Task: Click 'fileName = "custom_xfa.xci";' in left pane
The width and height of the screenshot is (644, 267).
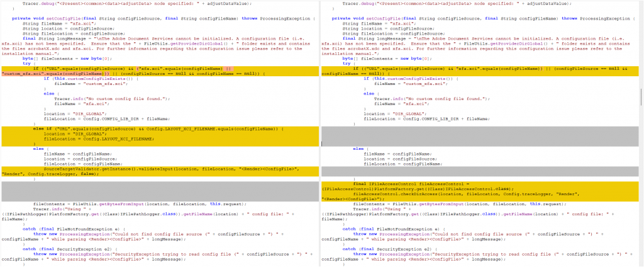Action: point(91,83)
